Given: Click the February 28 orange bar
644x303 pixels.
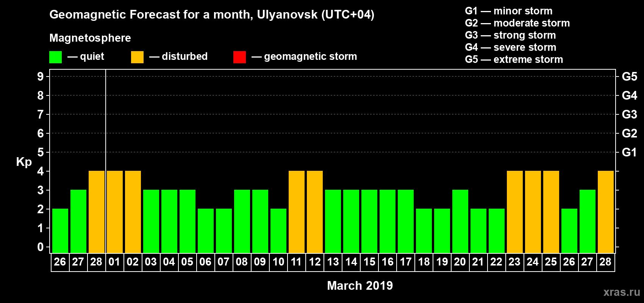Looking at the screenshot, I should point(97,212).
